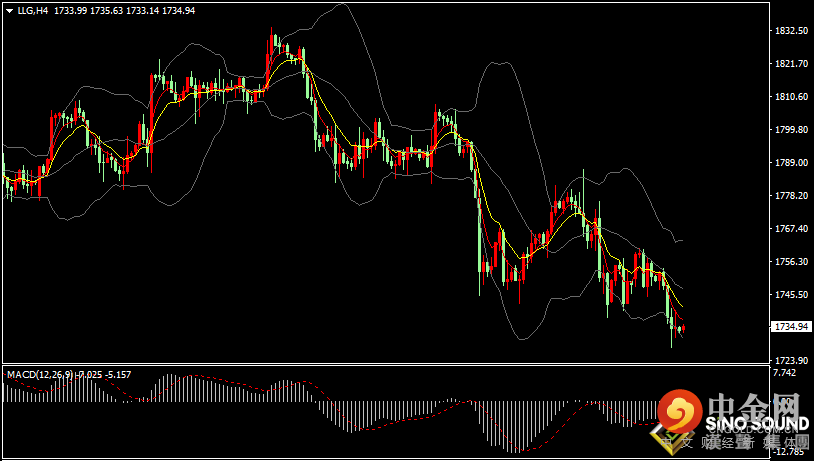Select the low value 1733.14 in header

(x=143, y=10)
